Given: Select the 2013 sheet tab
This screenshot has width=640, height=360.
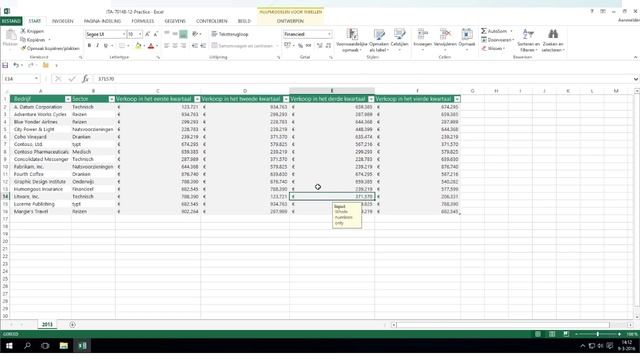Looking at the screenshot, I should point(47,325).
